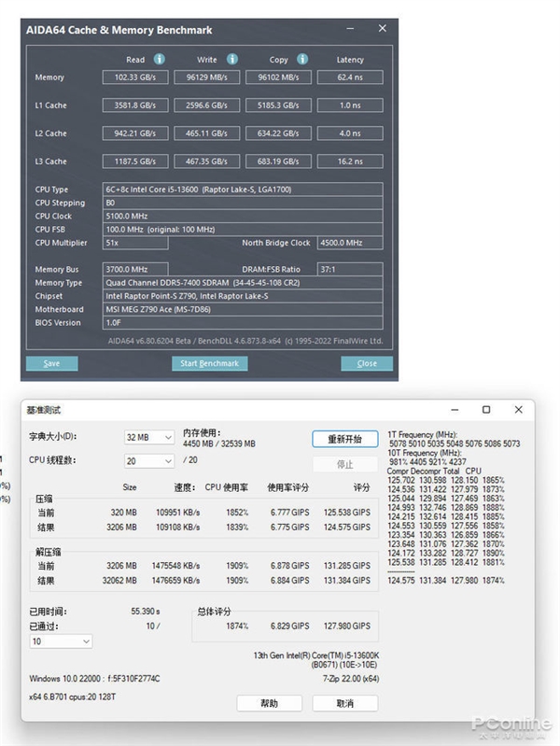Minimize the 7-Zip benchmark window
Viewport: 560px width, 746px height.
tap(455, 410)
